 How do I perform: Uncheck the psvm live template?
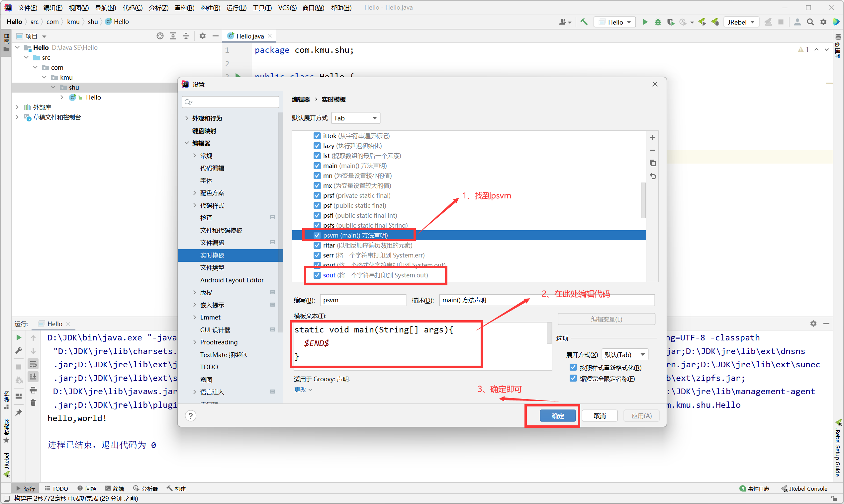pos(317,235)
